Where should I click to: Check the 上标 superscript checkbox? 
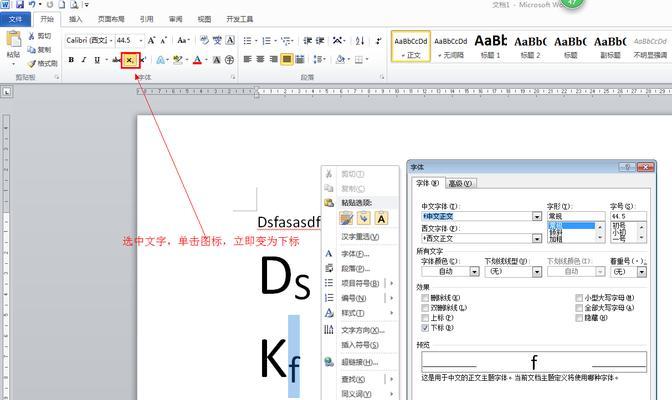(425, 318)
